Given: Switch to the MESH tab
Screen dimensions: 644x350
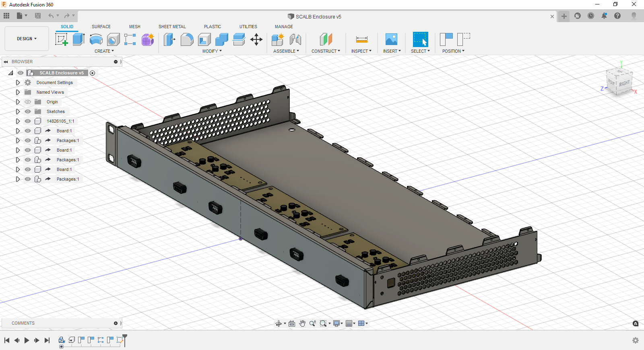Looking at the screenshot, I should [135, 27].
